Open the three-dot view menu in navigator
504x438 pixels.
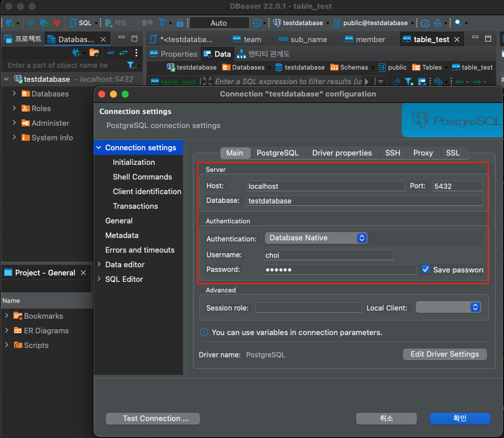click(x=136, y=53)
